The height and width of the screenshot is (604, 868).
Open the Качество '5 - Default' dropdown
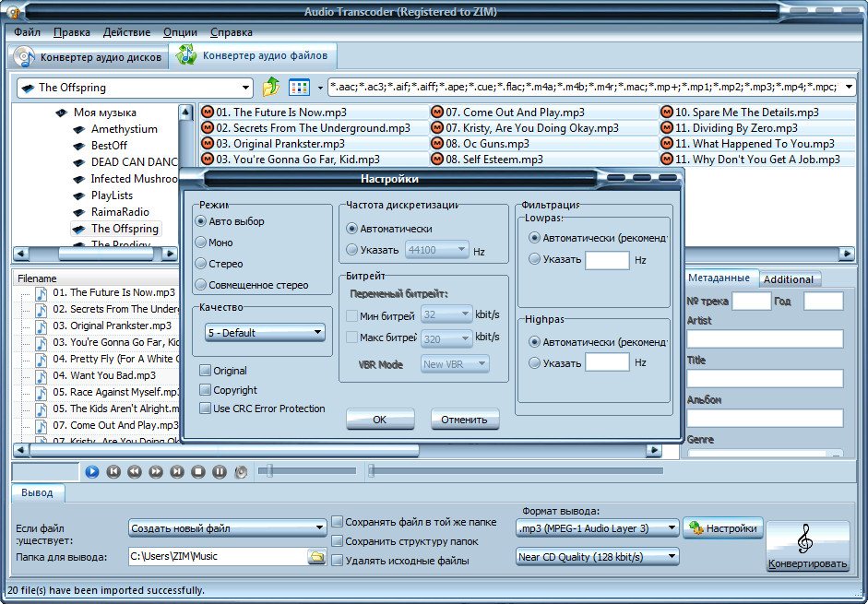[262, 332]
